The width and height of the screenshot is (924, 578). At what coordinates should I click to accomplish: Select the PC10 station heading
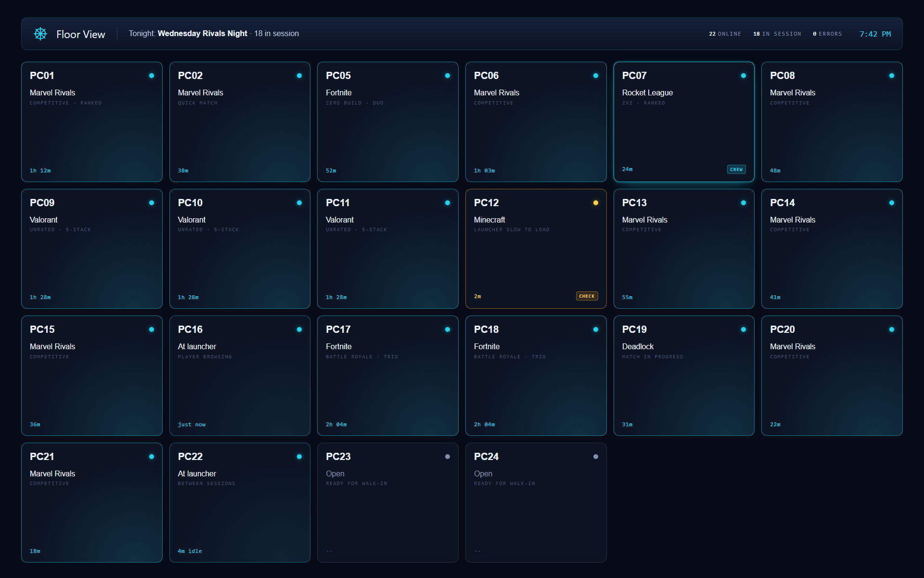click(190, 203)
